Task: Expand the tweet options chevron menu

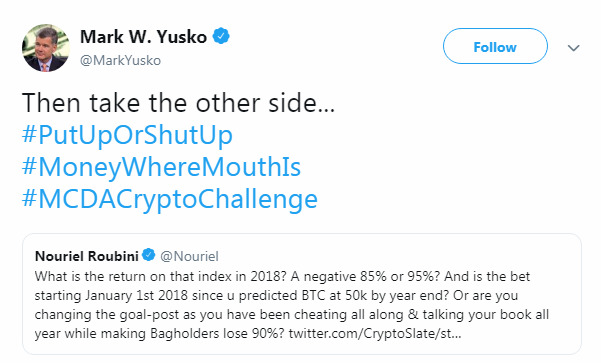Action: point(573,48)
